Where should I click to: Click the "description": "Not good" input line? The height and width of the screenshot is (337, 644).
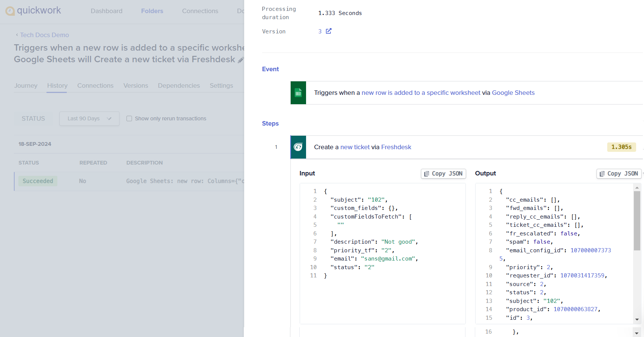tap(374, 242)
